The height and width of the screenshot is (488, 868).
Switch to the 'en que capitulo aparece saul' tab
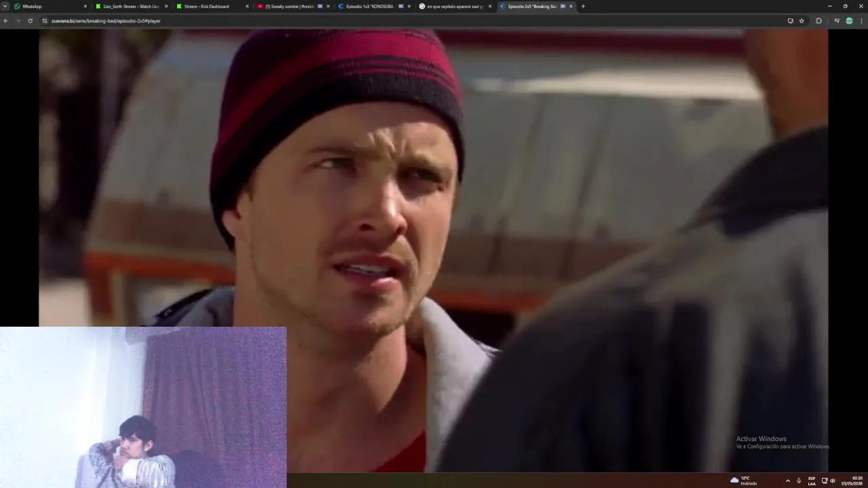point(454,6)
